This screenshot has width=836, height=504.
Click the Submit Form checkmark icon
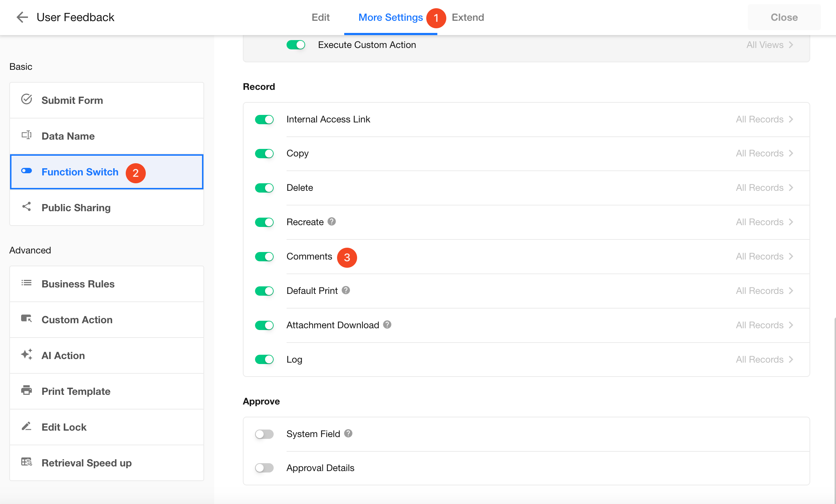pos(27,99)
